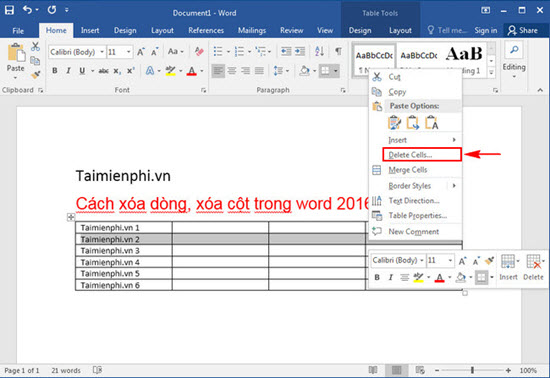This screenshot has height=378, width=550.
Task: Click Sign in at the top right
Action: tap(486, 31)
